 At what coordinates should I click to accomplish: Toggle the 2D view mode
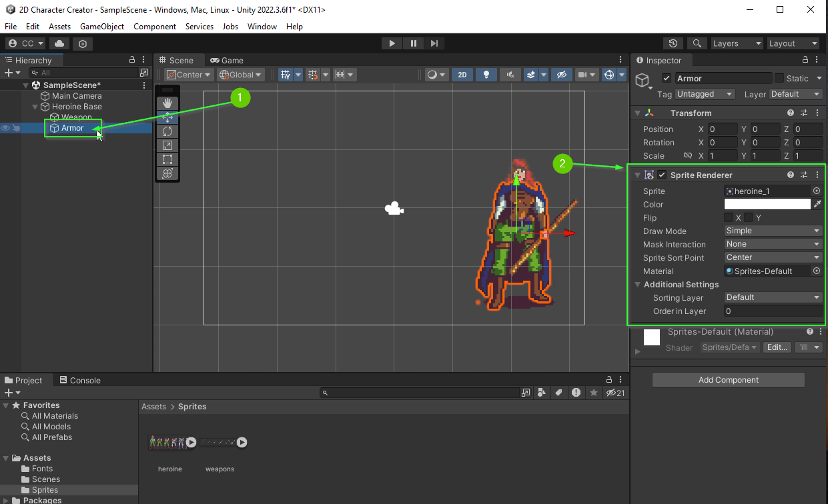[x=462, y=74]
